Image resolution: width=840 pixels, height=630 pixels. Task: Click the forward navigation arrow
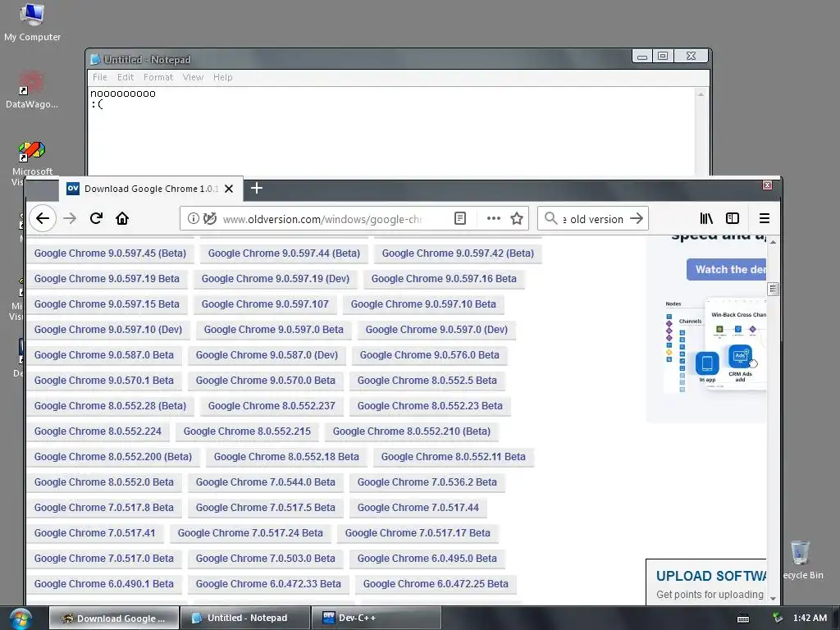tap(70, 218)
